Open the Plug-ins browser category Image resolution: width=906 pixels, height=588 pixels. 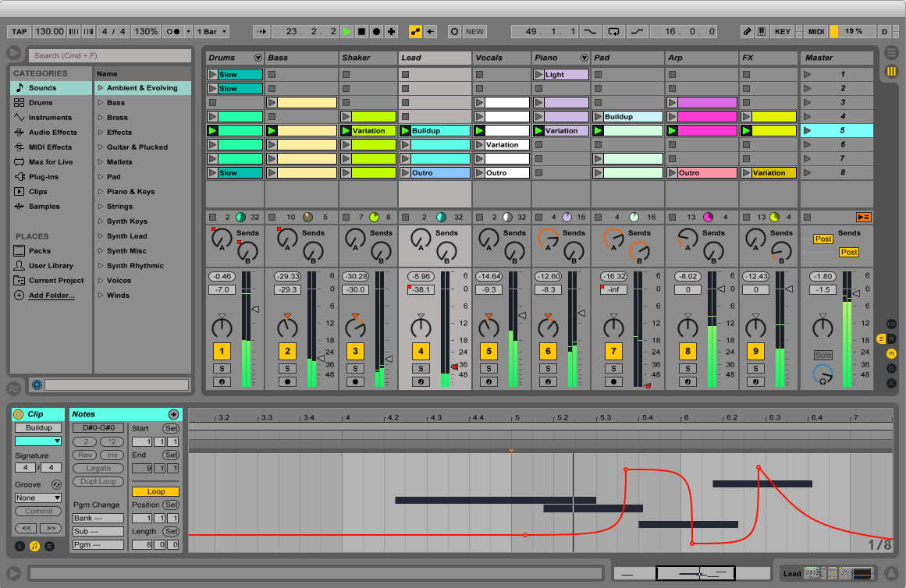pos(43,177)
